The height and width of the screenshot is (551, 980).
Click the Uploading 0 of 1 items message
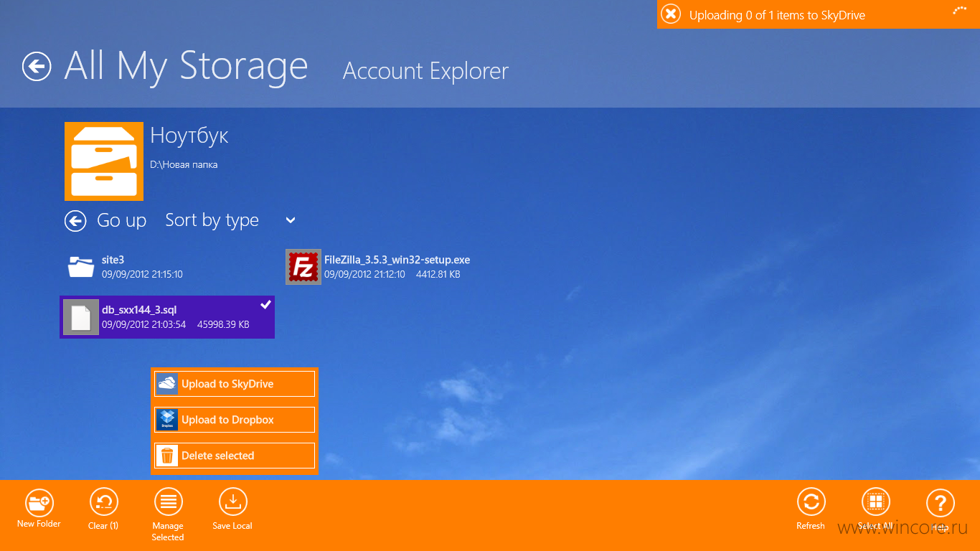point(777,15)
